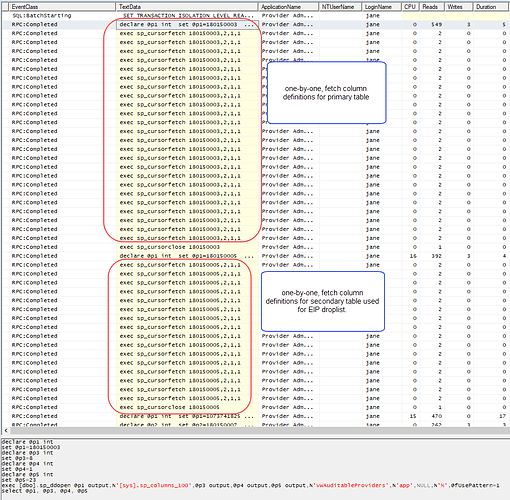510x500 pixels.
Task: Click the 'declare @p3 int' line in the detail pane
Action: 27,453
